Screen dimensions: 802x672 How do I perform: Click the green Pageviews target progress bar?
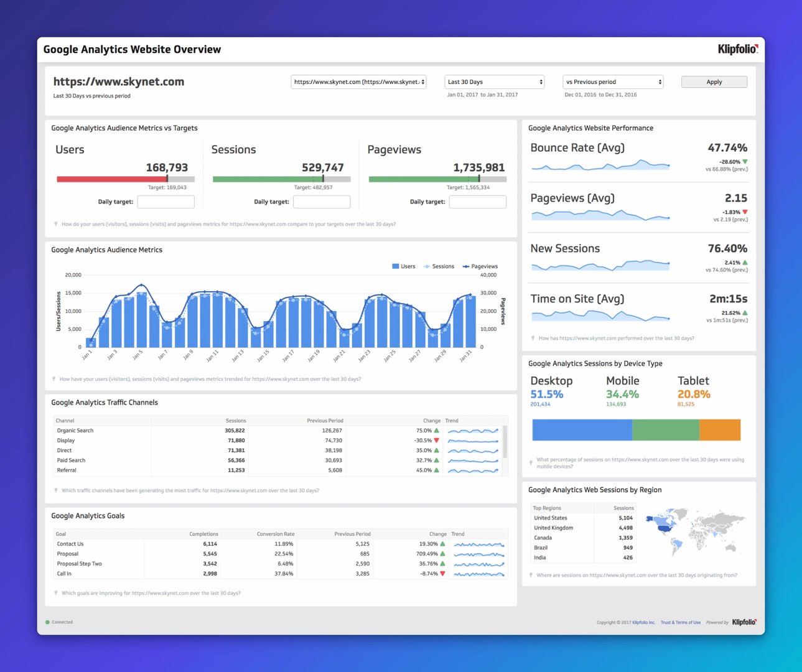click(424, 179)
